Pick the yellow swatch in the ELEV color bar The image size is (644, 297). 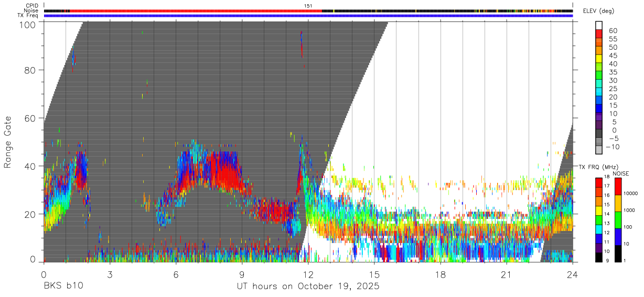tap(599, 58)
